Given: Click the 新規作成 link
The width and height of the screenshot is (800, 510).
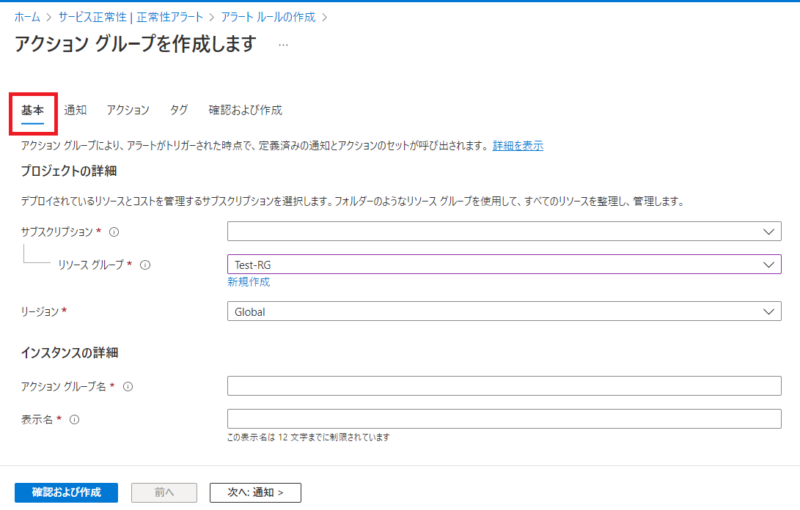Looking at the screenshot, I should (248, 282).
